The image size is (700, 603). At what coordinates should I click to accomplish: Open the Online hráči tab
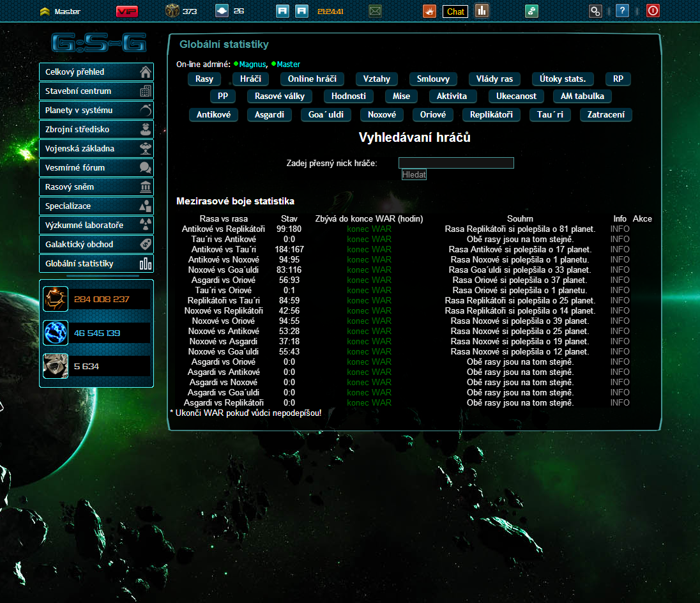point(312,79)
